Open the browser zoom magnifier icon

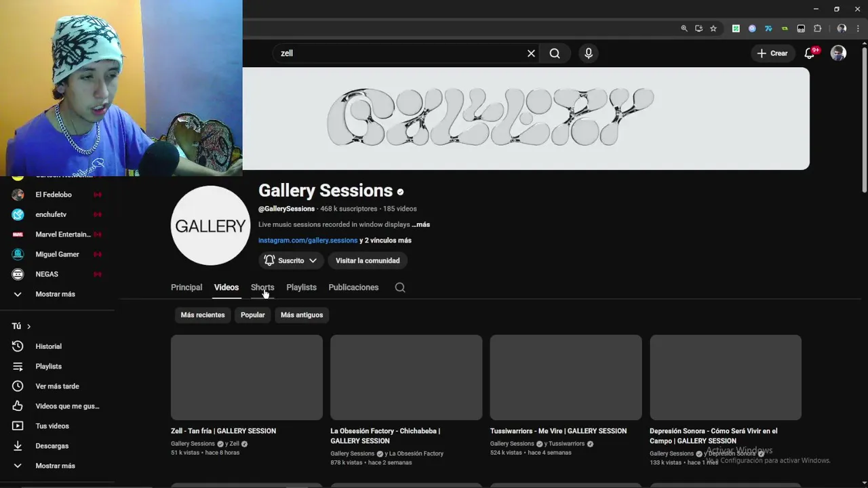[x=684, y=28]
